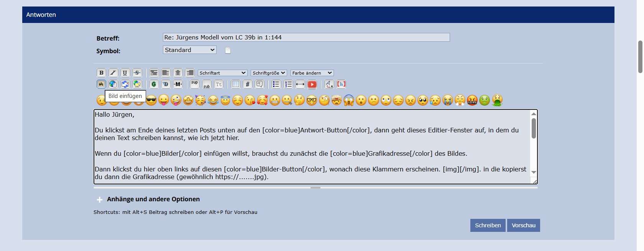This screenshot has width=644, height=251.
Task: Insert the sunglasses emoji
Action: (151, 100)
